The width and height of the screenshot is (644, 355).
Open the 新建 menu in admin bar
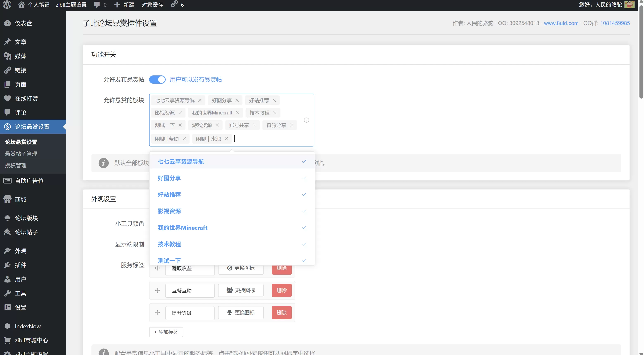pyautogui.click(x=124, y=5)
